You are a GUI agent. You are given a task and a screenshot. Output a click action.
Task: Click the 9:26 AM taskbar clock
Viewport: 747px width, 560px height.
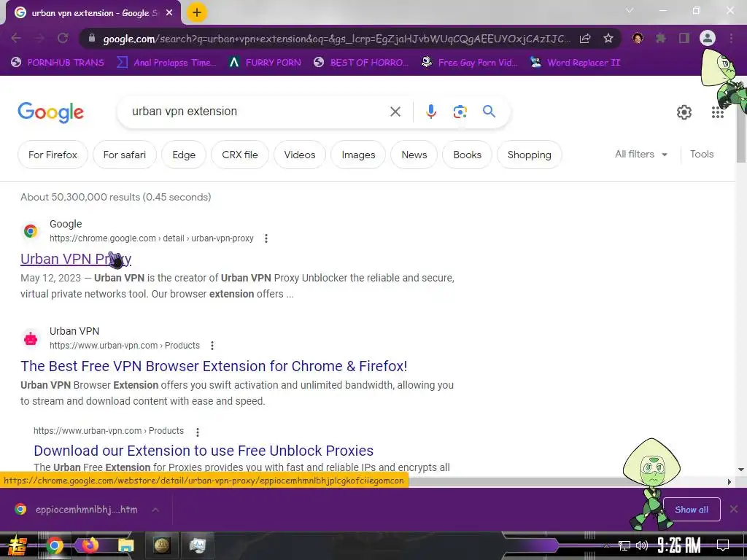[679, 545]
